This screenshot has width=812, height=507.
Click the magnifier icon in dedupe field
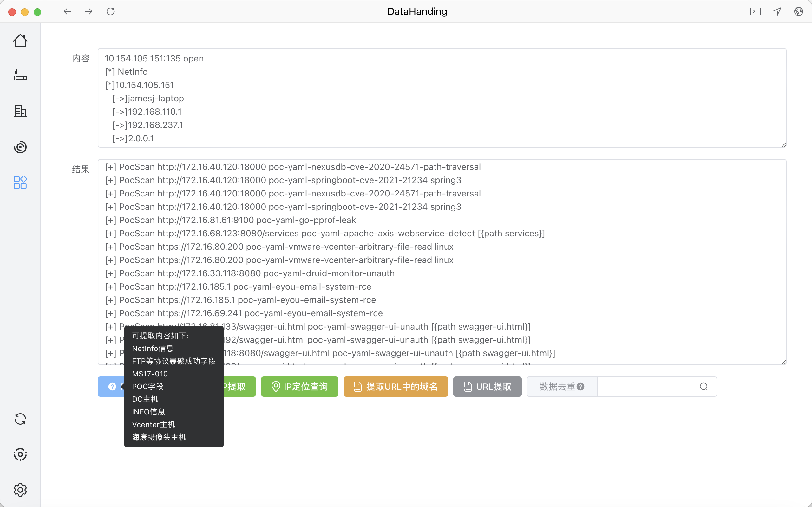[x=704, y=387]
